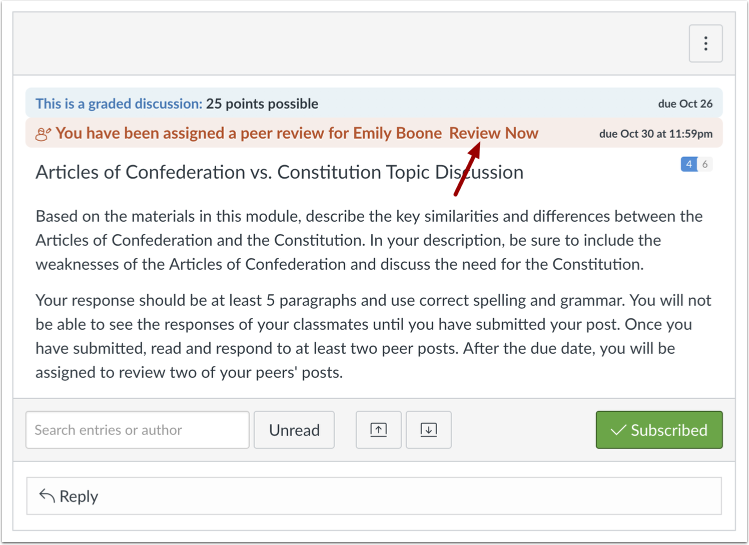Open the three-dot options menu
The image size is (749, 545).
706,43
